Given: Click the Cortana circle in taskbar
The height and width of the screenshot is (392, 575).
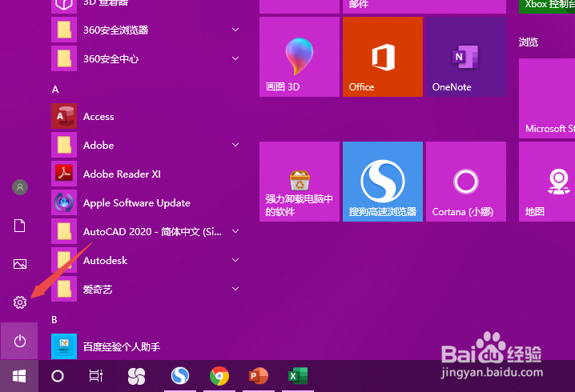Looking at the screenshot, I should [58, 376].
